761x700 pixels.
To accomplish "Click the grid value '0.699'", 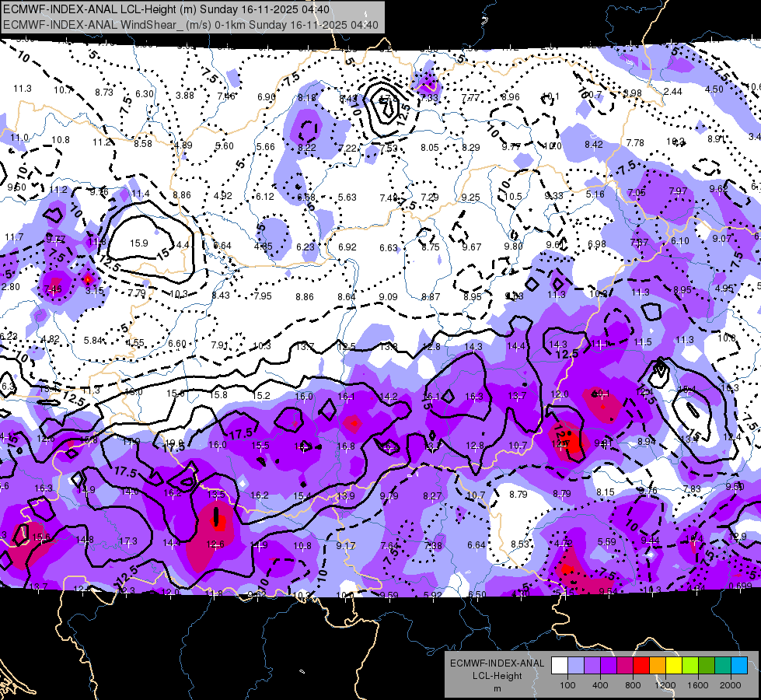I will (x=740, y=586).
